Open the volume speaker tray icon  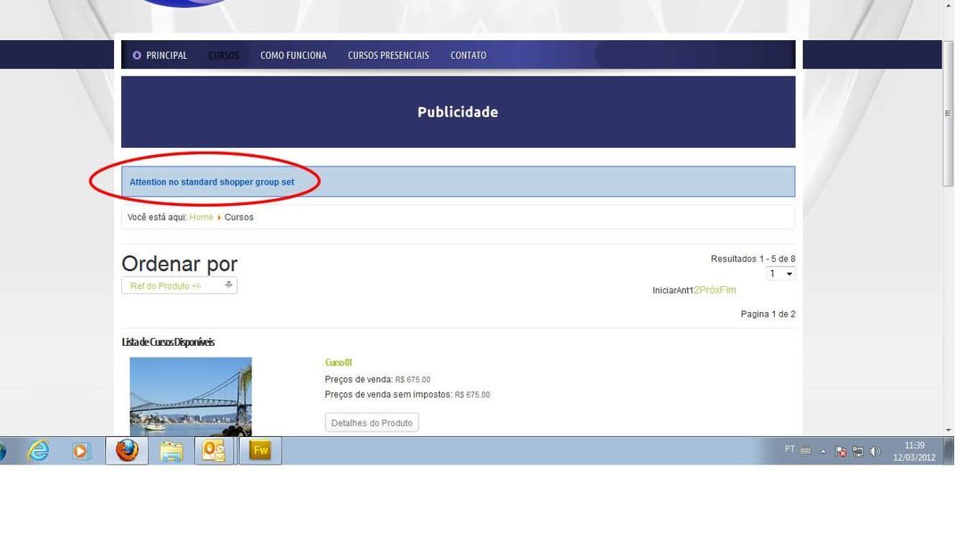tap(875, 451)
